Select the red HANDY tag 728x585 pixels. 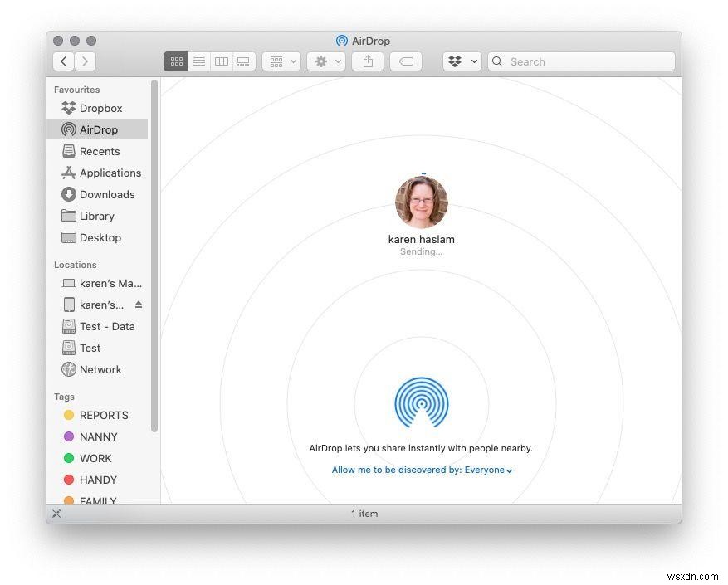[x=97, y=480]
